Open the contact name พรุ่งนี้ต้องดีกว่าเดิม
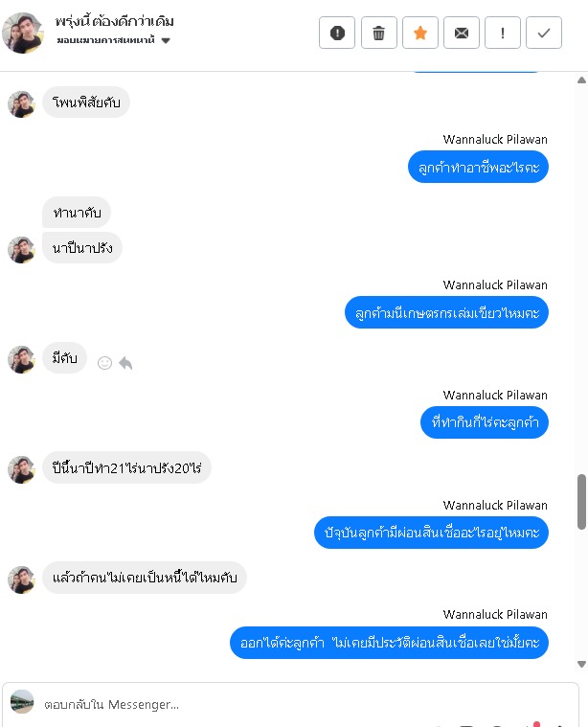The image size is (588, 727). 115,21
